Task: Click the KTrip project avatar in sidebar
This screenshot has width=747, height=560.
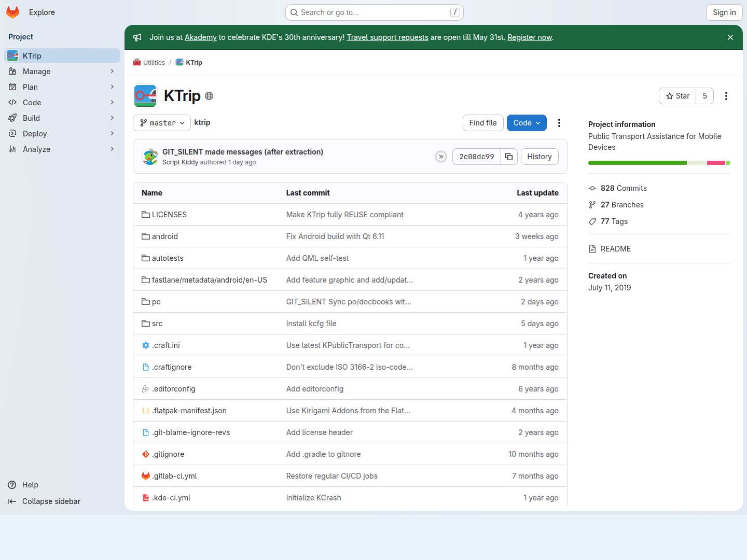Action: 12,55
